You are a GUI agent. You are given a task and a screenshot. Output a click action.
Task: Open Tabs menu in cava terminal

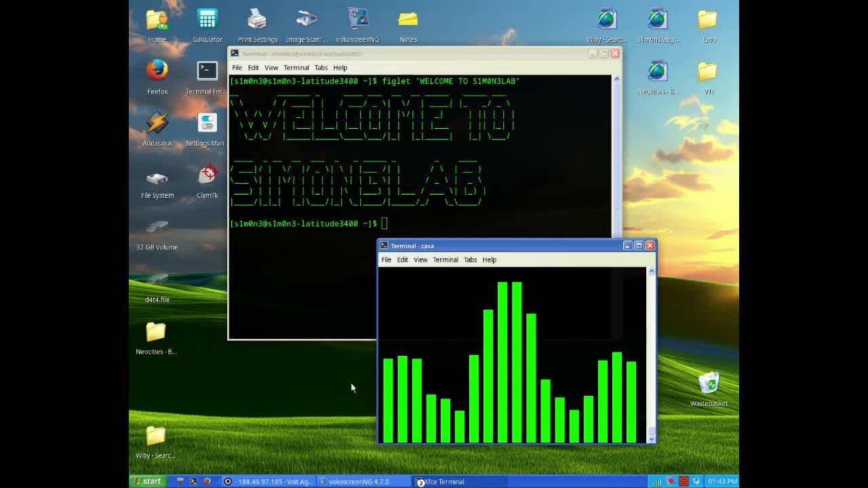click(470, 260)
